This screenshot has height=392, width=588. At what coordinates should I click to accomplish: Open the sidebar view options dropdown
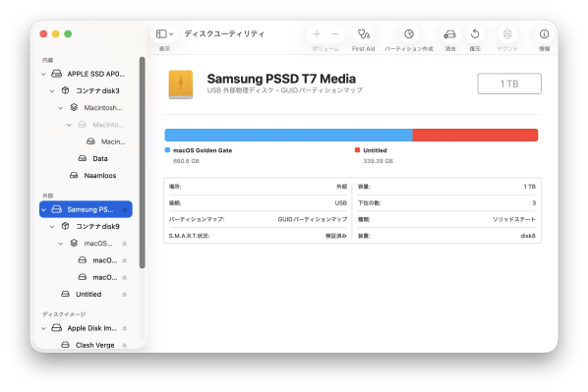coord(164,34)
